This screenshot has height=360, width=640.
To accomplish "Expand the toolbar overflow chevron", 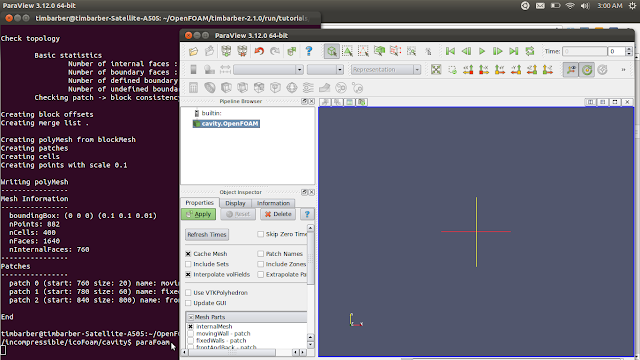I will [x=623, y=70].
